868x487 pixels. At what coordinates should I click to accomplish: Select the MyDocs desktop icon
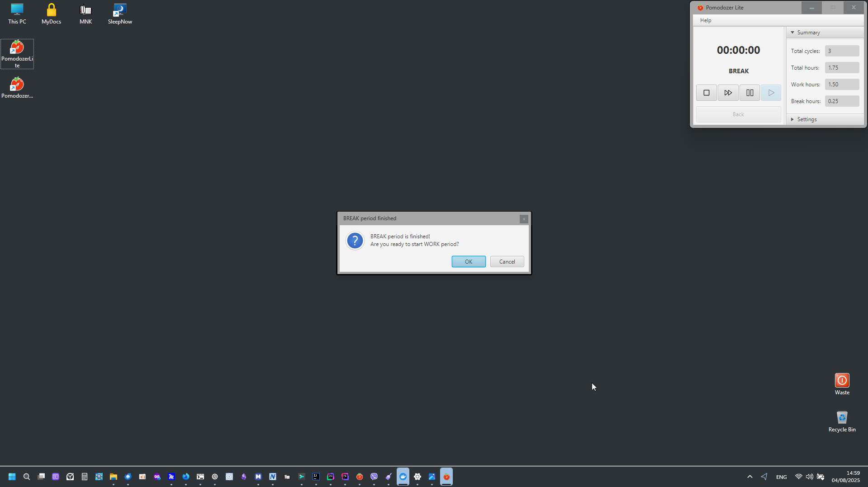click(x=51, y=14)
